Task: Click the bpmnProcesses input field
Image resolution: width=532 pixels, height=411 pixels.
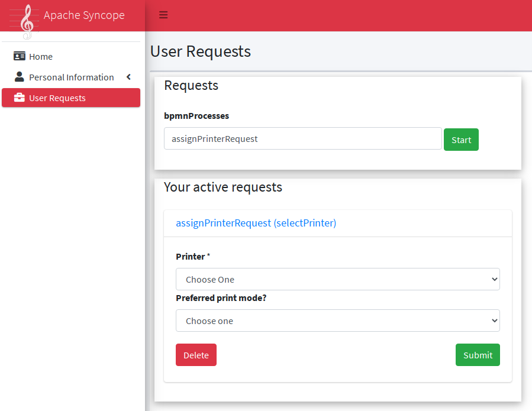Action: pos(302,138)
